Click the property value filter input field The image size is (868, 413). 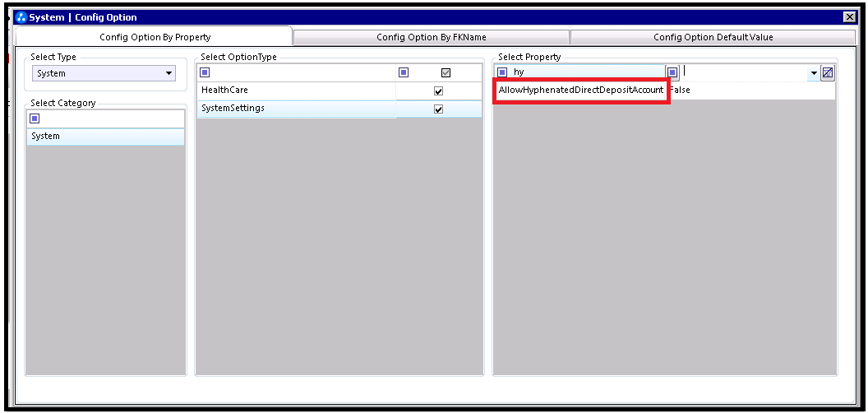coord(744,72)
